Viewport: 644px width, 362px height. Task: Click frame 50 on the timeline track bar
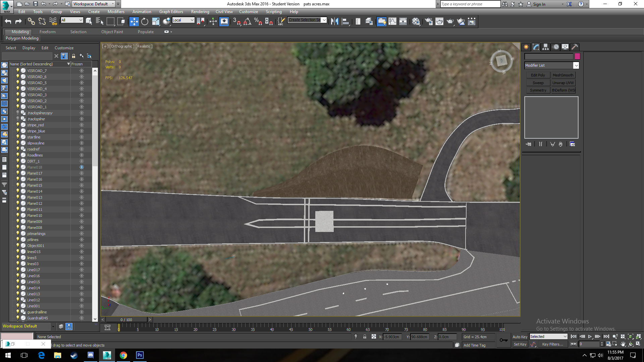(x=310, y=327)
